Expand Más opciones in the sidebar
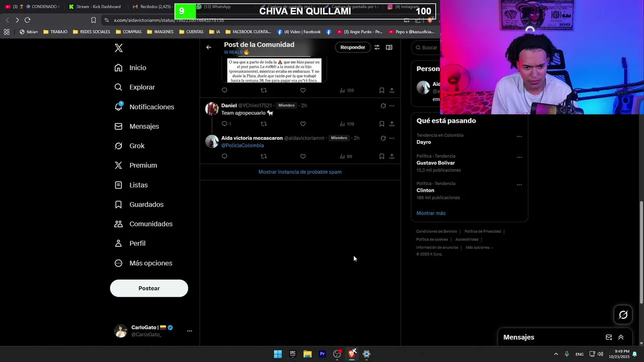Screen dimensions: 644x362 (x=143, y=263)
